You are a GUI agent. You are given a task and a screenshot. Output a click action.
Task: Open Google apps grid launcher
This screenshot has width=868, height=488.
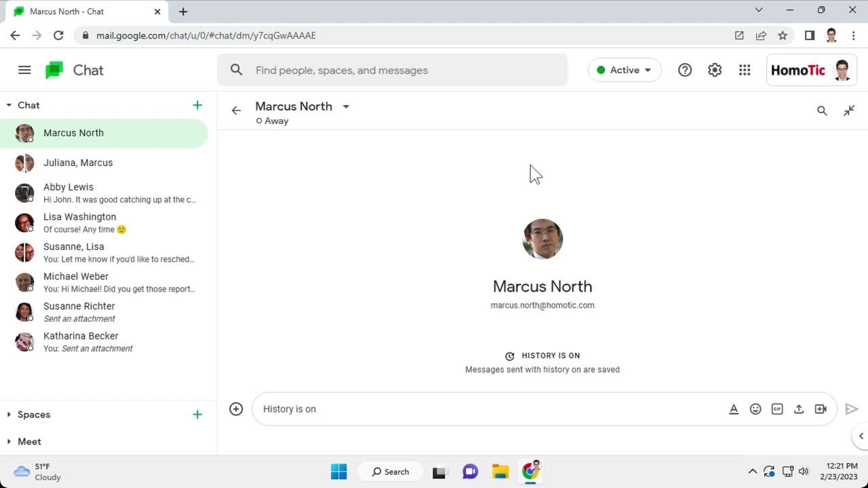(745, 70)
